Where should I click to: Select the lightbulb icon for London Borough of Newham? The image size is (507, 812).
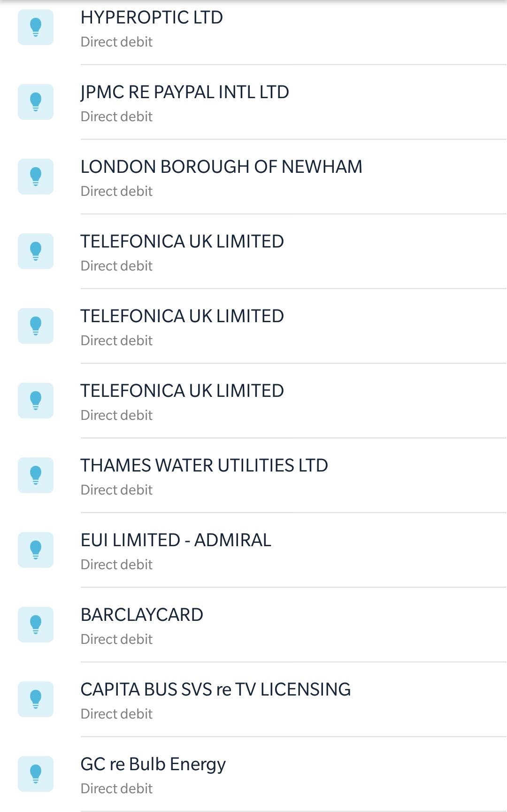36,177
